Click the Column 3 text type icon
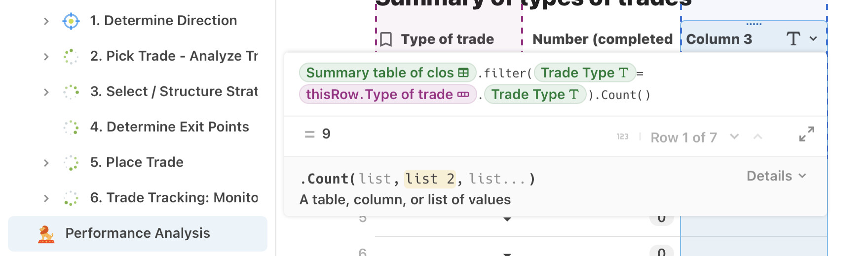The width and height of the screenshot is (868, 256). [793, 39]
